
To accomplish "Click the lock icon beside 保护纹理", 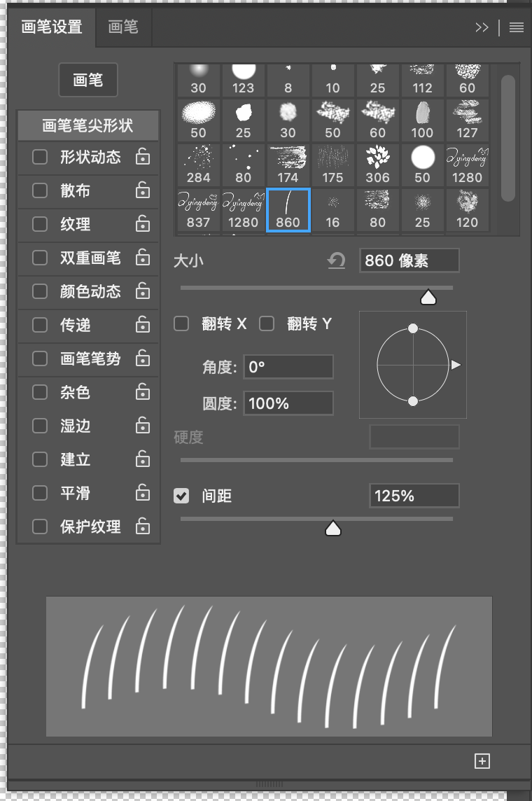I will [x=143, y=527].
